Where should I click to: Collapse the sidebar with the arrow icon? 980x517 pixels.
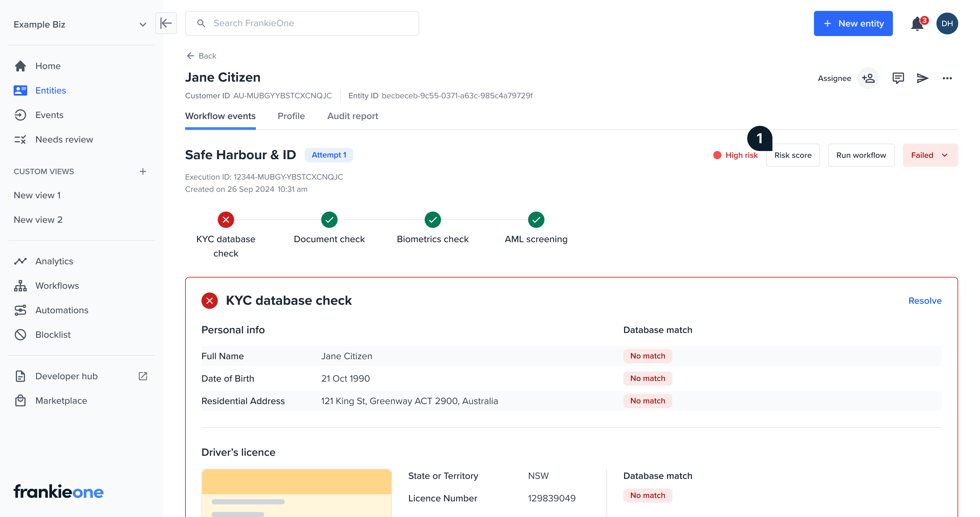166,23
